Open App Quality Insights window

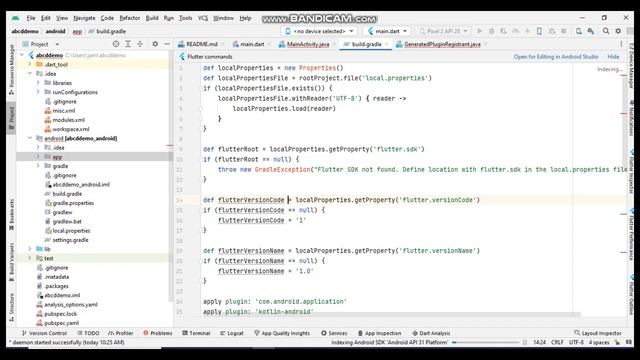[x=282, y=333]
